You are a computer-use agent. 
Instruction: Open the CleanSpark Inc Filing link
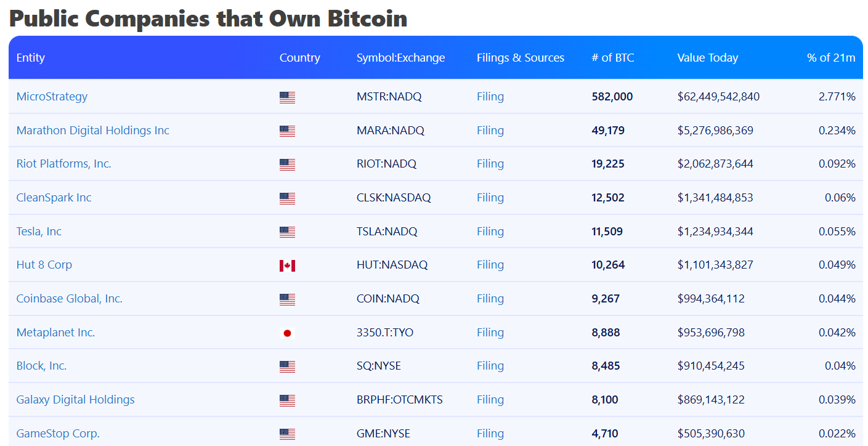(x=490, y=198)
